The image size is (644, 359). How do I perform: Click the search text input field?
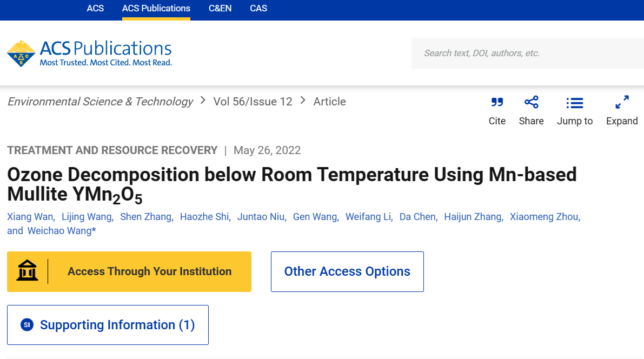(x=527, y=53)
